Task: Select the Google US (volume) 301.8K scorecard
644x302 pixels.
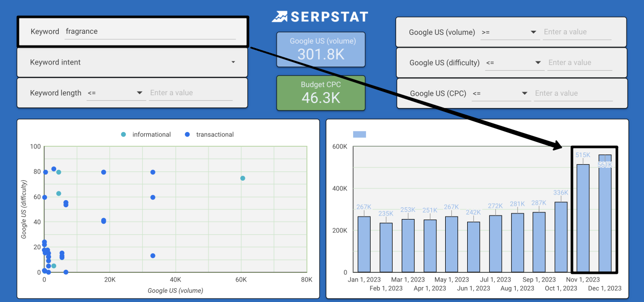Action: click(x=321, y=49)
